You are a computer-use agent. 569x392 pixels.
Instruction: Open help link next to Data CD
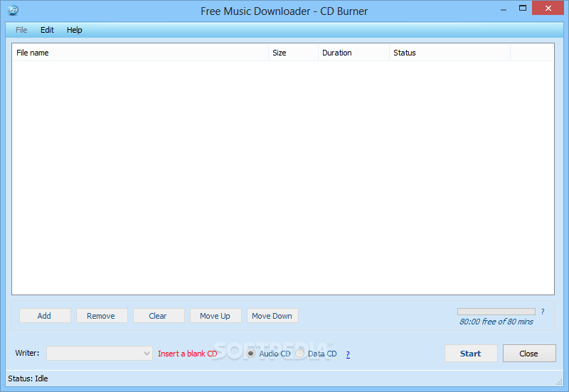click(x=348, y=354)
